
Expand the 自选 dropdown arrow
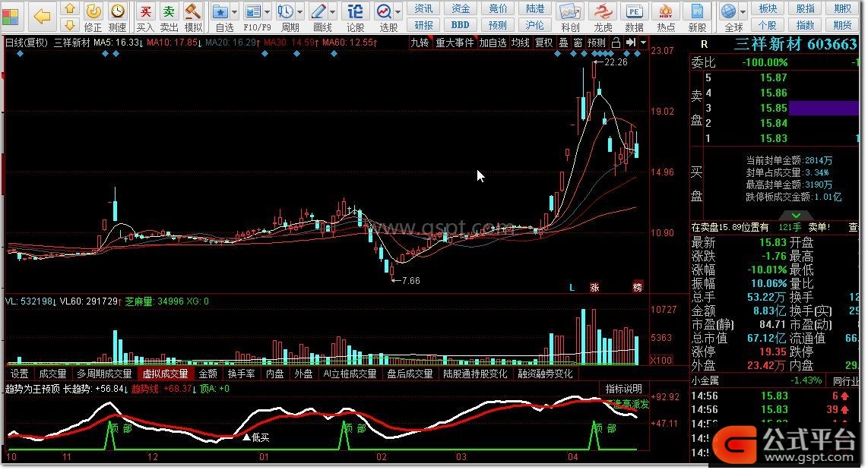click(234, 12)
